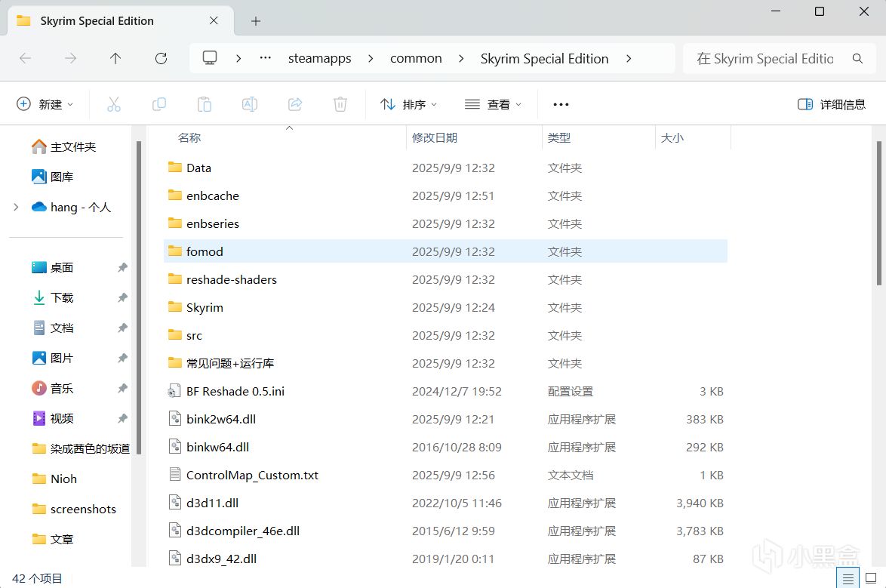Click the Share icon in toolbar
886x588 pixels.
295,104
